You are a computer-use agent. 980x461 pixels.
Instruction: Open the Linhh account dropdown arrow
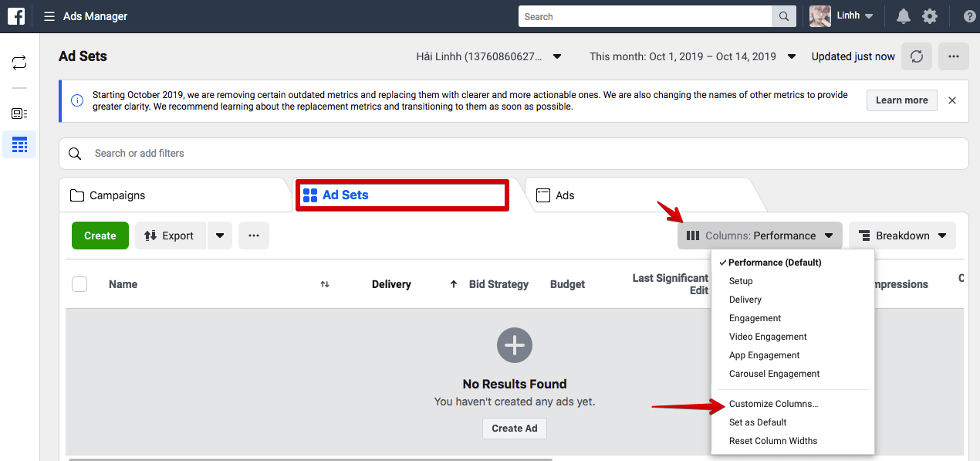869,16
